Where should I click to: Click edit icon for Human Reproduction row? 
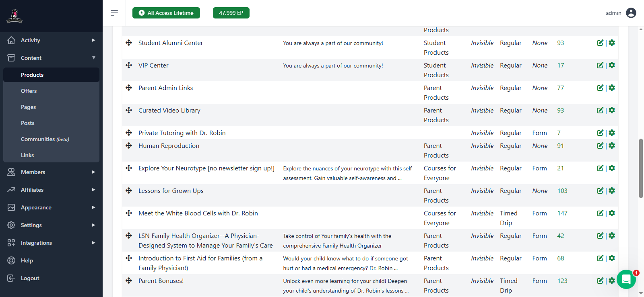(600, 146)
